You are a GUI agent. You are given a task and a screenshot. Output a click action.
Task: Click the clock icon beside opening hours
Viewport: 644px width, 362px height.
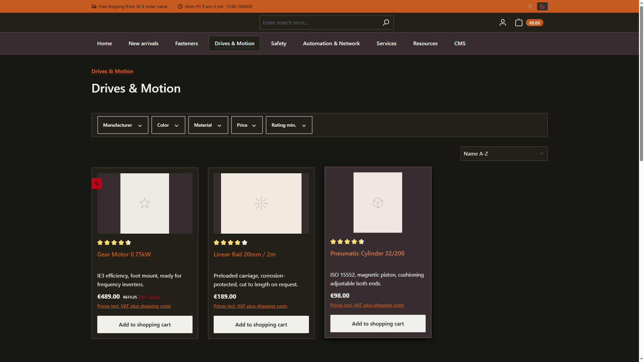pyautogui.click(x=180, y=6)
